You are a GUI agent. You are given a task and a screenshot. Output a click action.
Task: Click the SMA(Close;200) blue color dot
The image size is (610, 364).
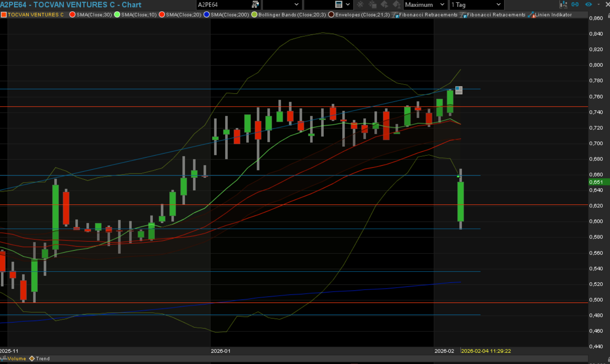click(206, 14)
